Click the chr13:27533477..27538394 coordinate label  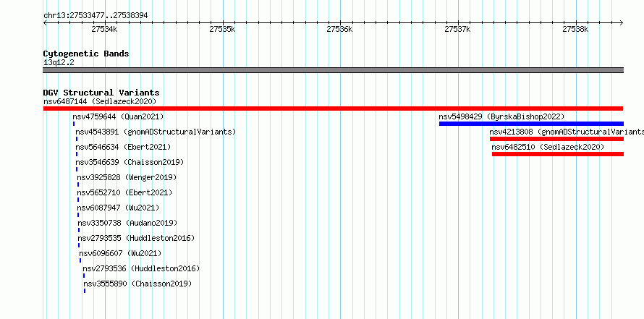[x=96, y=16]
